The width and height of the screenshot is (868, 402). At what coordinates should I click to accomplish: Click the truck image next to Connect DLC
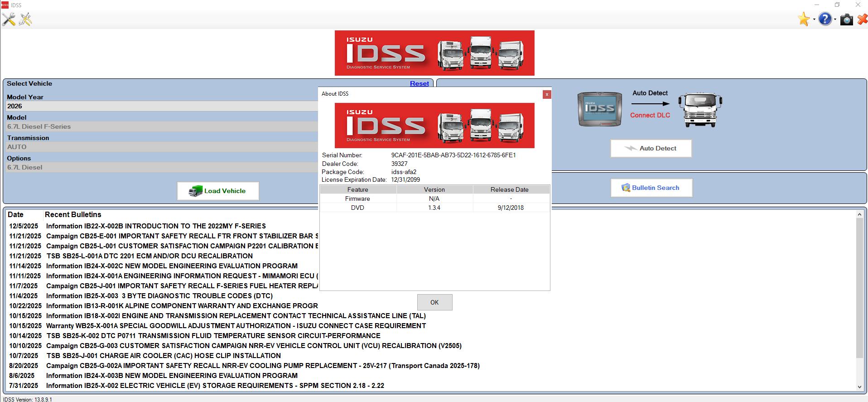[700, 110]
